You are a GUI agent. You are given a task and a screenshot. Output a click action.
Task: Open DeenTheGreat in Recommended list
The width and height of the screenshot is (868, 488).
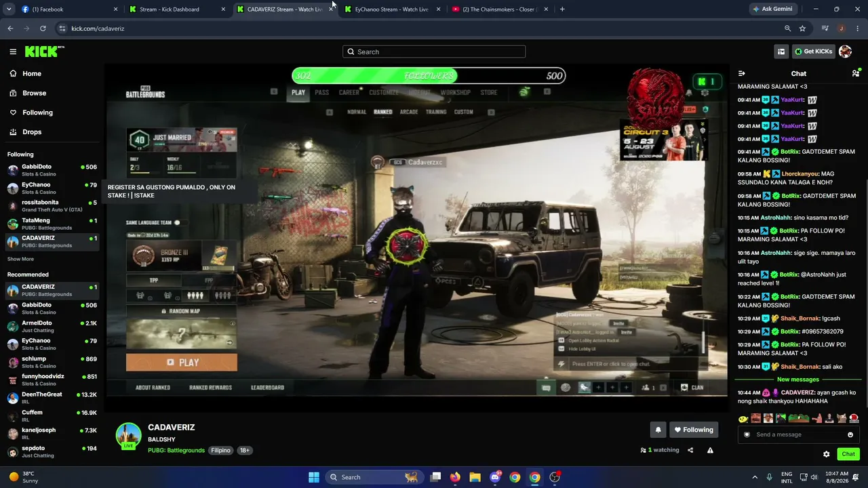coord(53,398)
